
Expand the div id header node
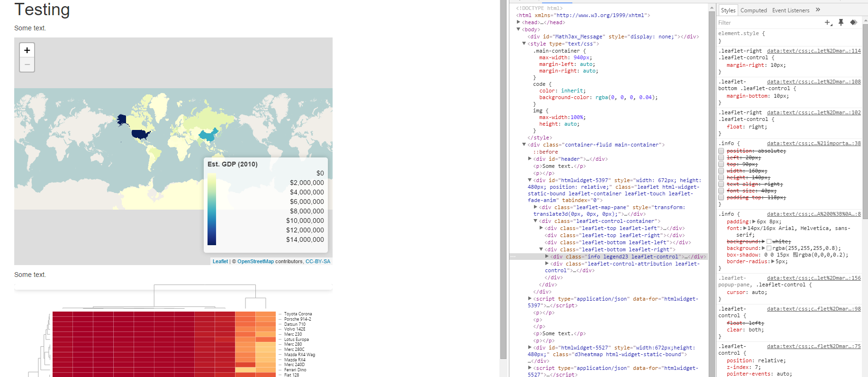pos(530,159)
